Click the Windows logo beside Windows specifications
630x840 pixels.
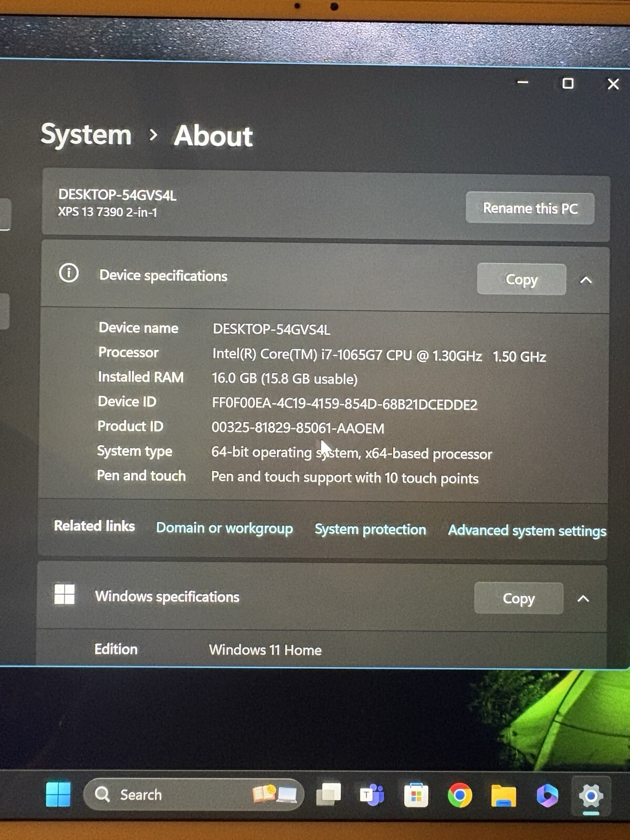(x=65, y=594)
